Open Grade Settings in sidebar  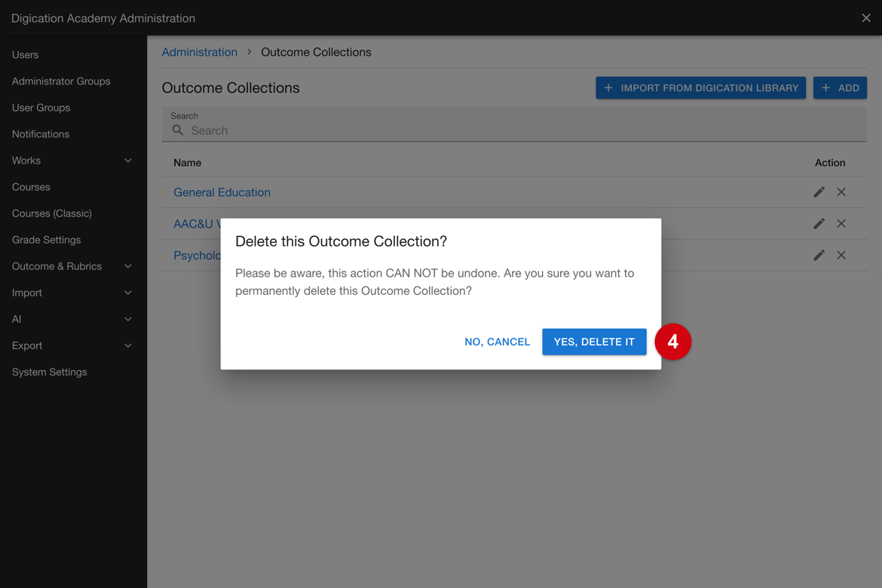click(46, 240)
